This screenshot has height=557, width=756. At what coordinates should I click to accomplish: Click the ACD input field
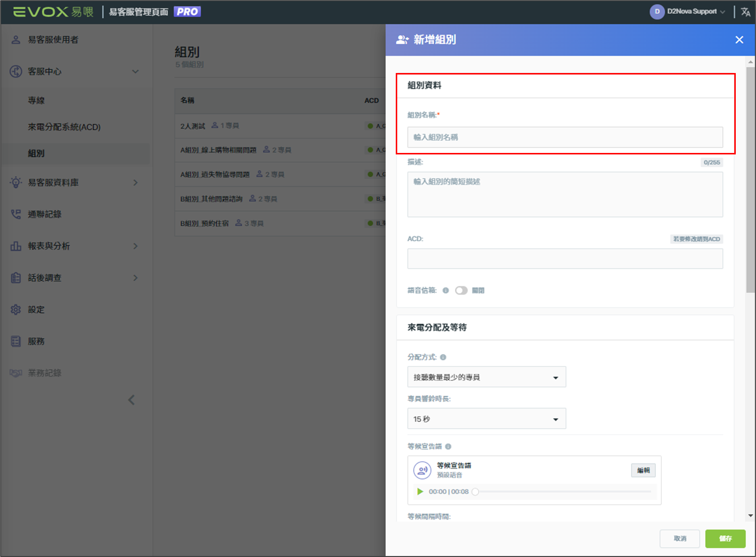click(x=565, y=259)
